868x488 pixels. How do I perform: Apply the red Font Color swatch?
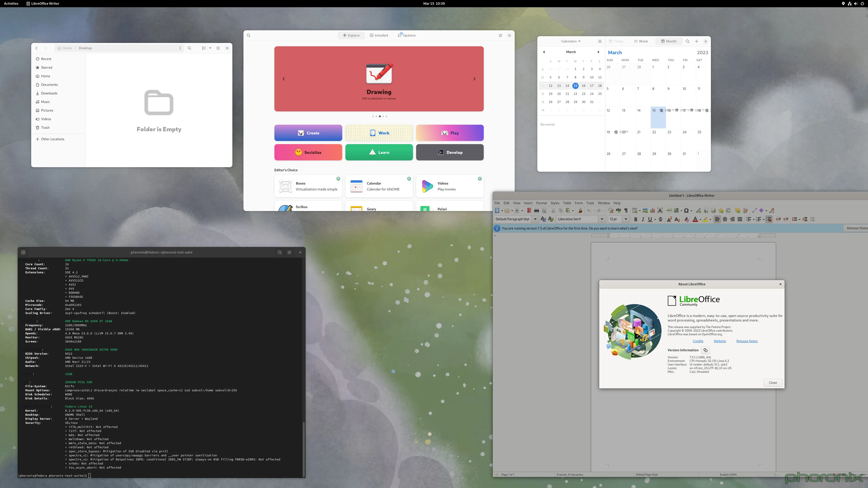pos(695,219)
